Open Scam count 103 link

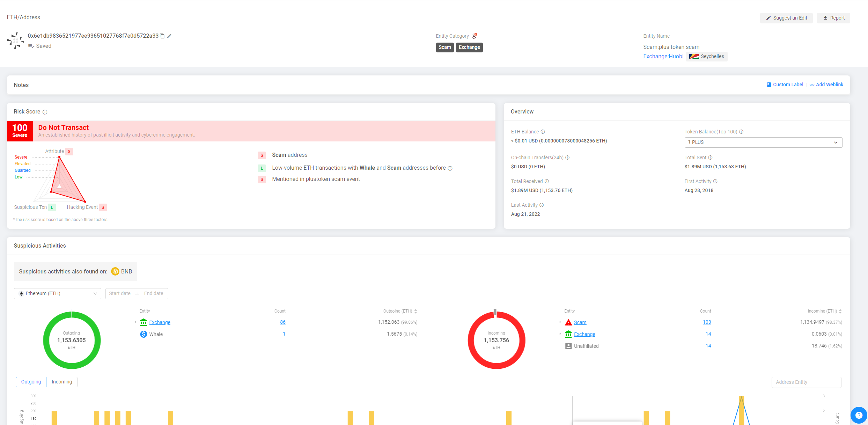[x=707, y=322]
